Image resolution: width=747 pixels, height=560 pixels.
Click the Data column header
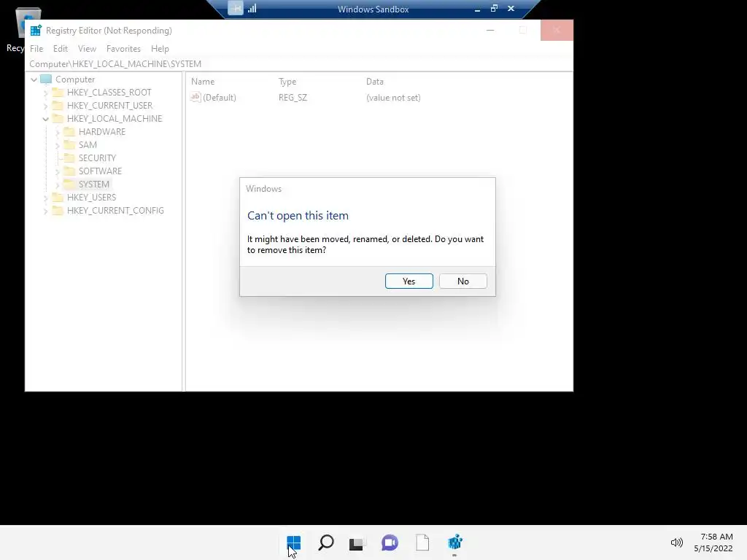374,82
